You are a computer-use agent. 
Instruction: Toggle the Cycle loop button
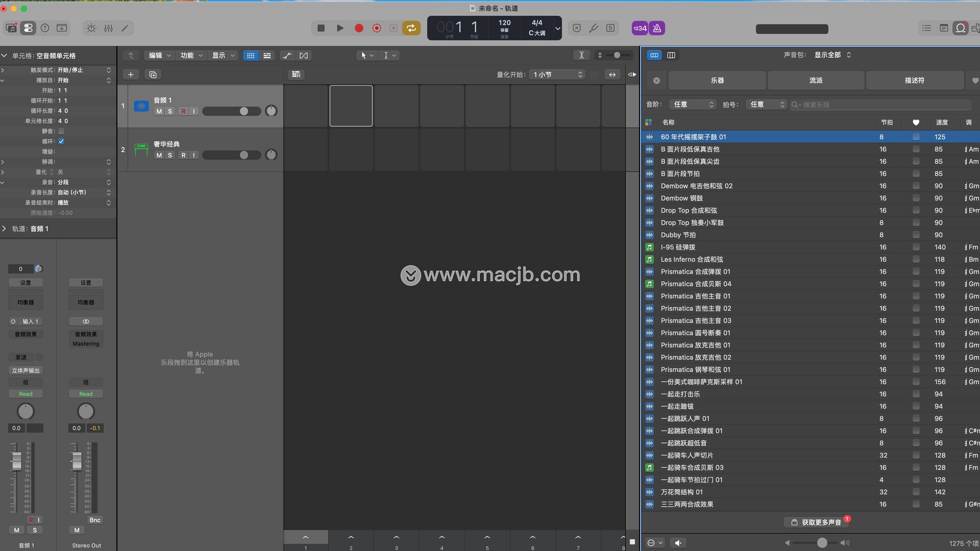point(411,28)
